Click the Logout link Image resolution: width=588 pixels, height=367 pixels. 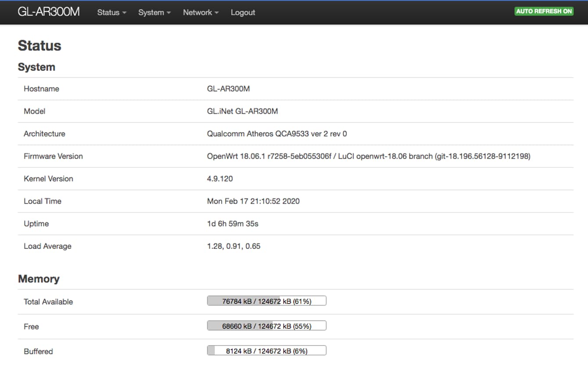tap(243, 12)
